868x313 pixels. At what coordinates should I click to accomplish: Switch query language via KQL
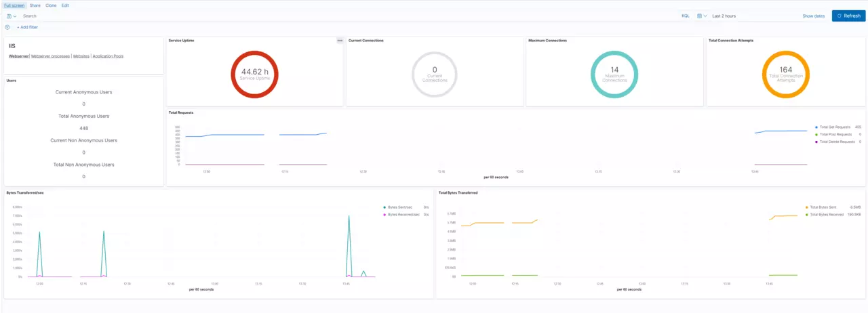point(685,16)
